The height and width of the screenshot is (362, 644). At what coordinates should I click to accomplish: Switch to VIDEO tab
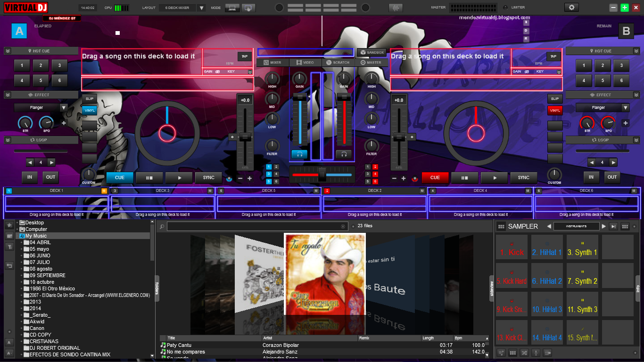click(305, 62)
